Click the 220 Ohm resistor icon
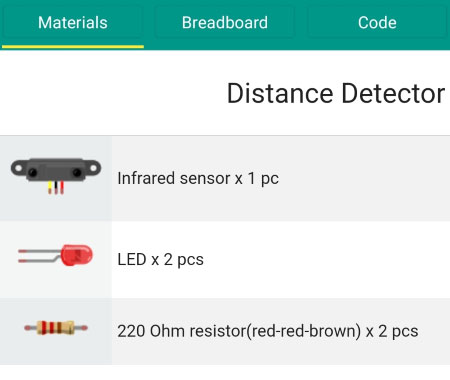450x380 pixels. (56, 328)
